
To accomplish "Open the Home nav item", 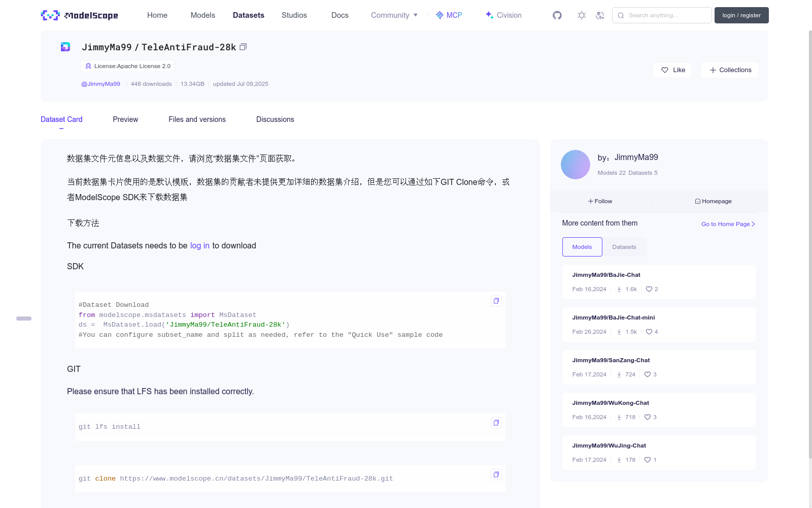I will [x=157, y=15].
